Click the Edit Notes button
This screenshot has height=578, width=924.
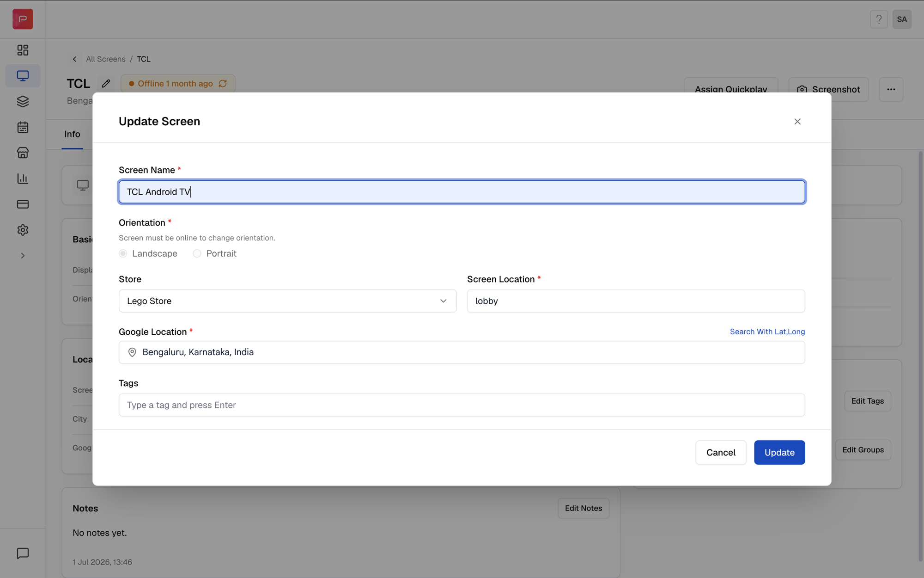(583, 508)
